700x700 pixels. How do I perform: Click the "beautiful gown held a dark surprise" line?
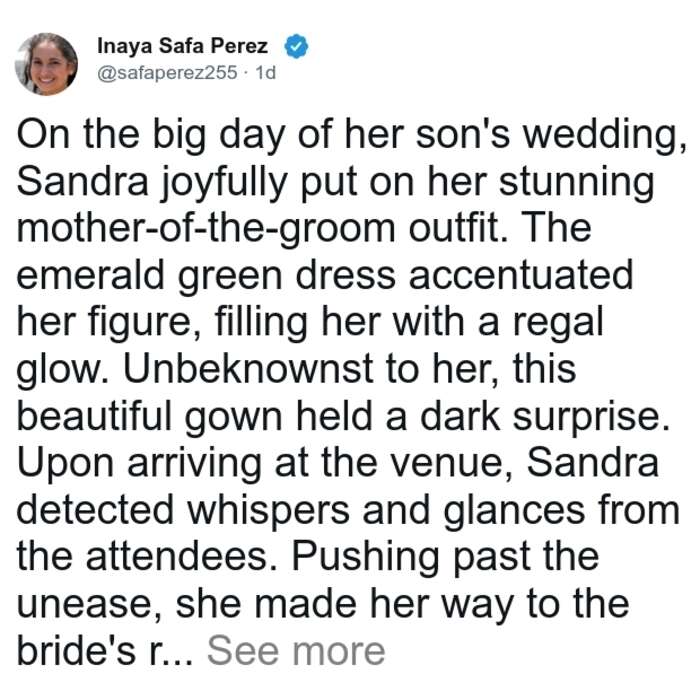point(343,417)
